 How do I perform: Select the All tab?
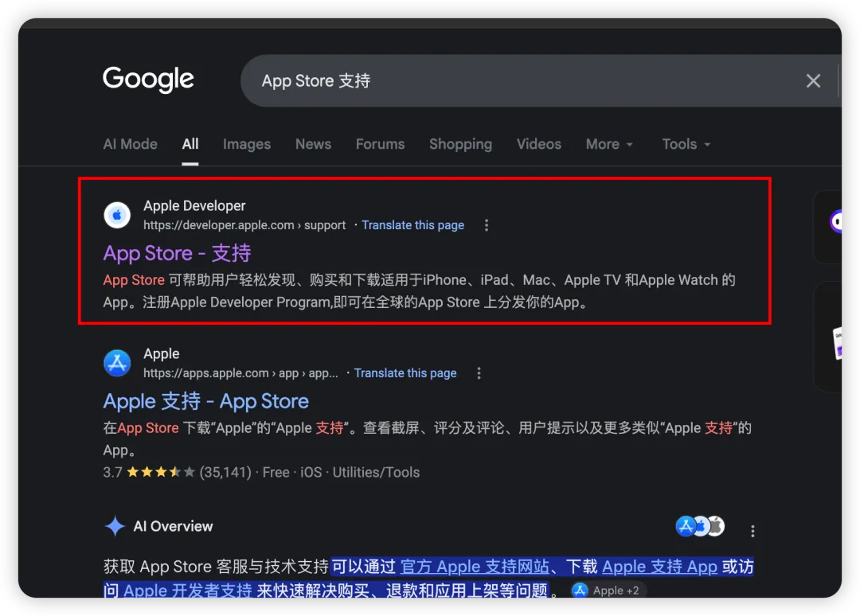coord(190,144)
